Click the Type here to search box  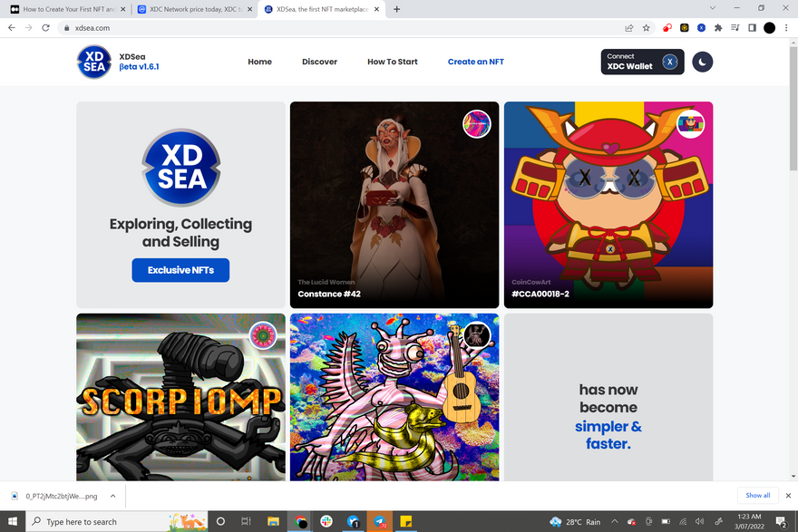pyautogui.click(x=117, y=521)
